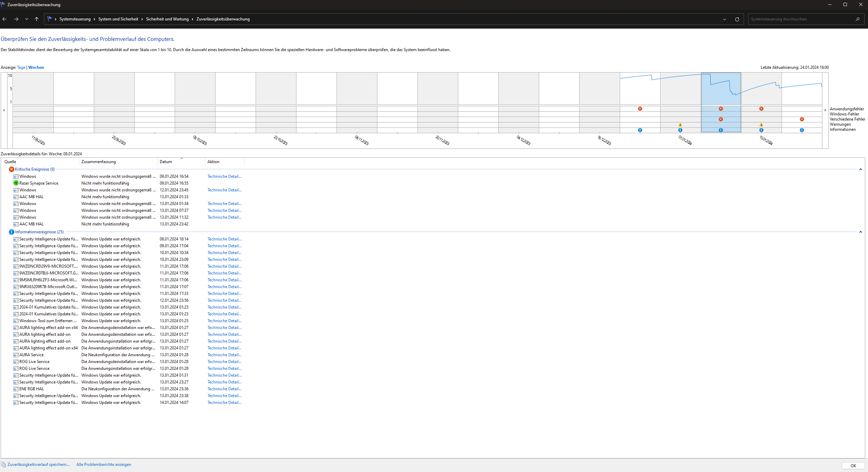Open address bar history dropdown
868x472 pixels.
pyautogui.click(x=724, y=19)
